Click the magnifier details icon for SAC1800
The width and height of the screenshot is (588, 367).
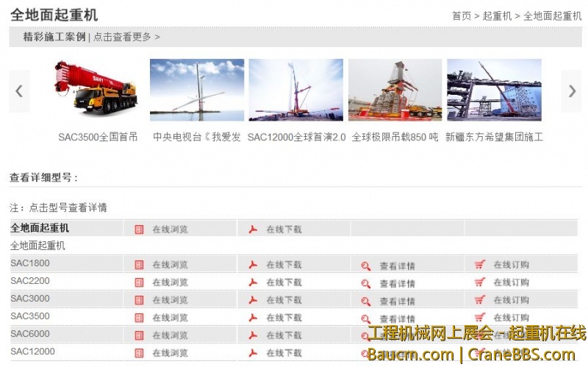[366, 266]
